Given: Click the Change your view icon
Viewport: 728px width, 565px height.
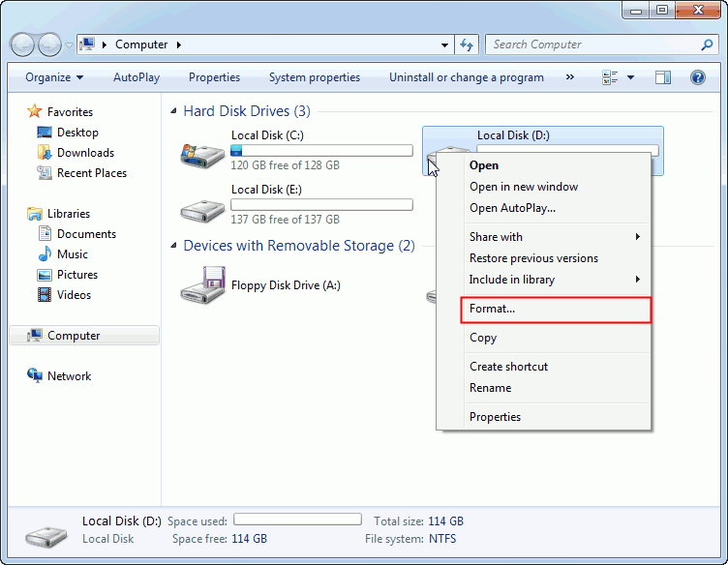Looking at the screenshot, I should [x=610, y=77].
